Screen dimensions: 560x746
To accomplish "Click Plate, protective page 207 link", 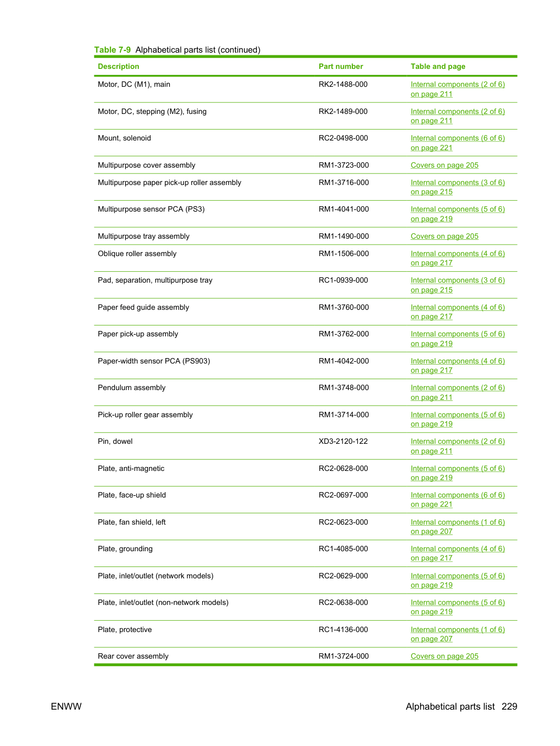I will click(458, 634).
